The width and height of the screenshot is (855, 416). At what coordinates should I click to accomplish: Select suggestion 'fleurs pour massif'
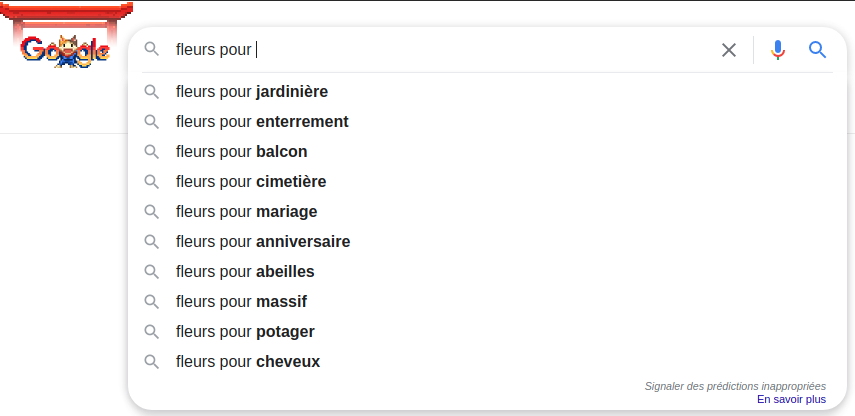pos(487,302)
